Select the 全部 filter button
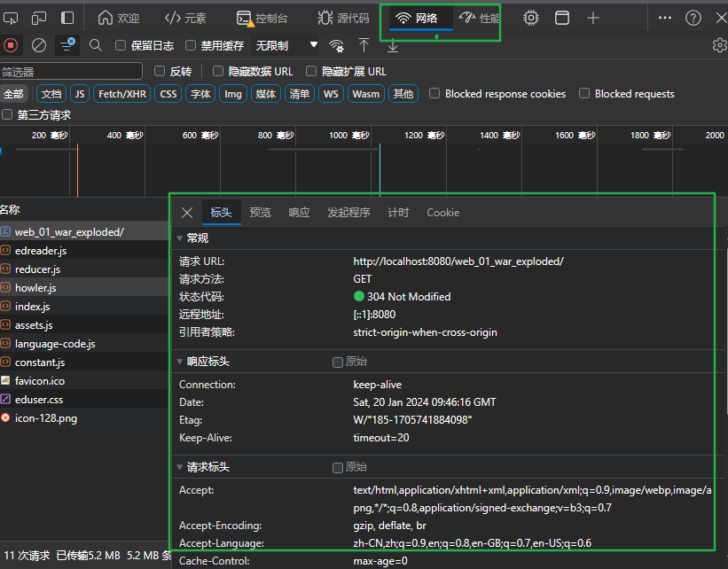This screenshot has width=728, height=569. pyautogui.click(x=13, y=94)
